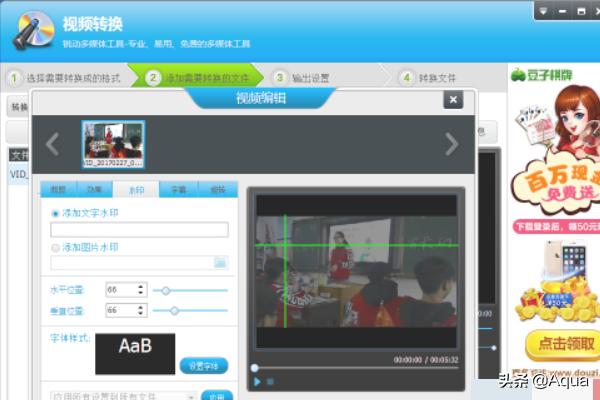Go to step 4 转换文件
Screen dimensions: 600x400
coord(427,78)
